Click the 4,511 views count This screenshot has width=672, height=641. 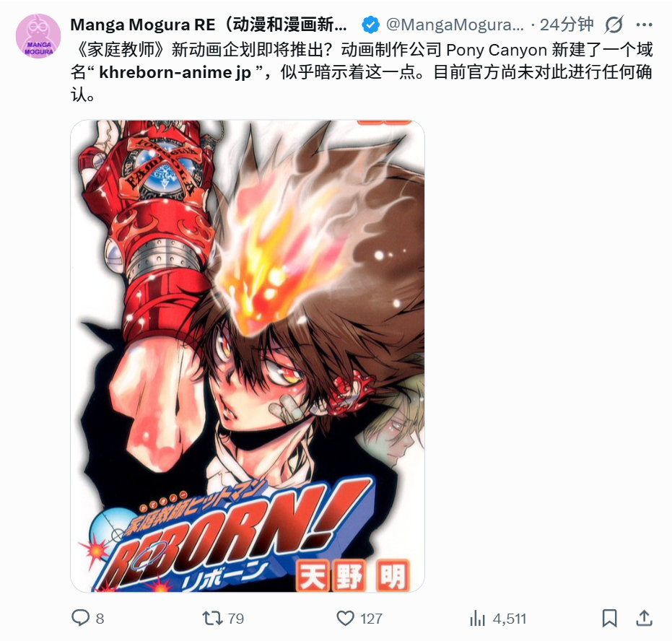pyautogui.click(x=509, y=619)
